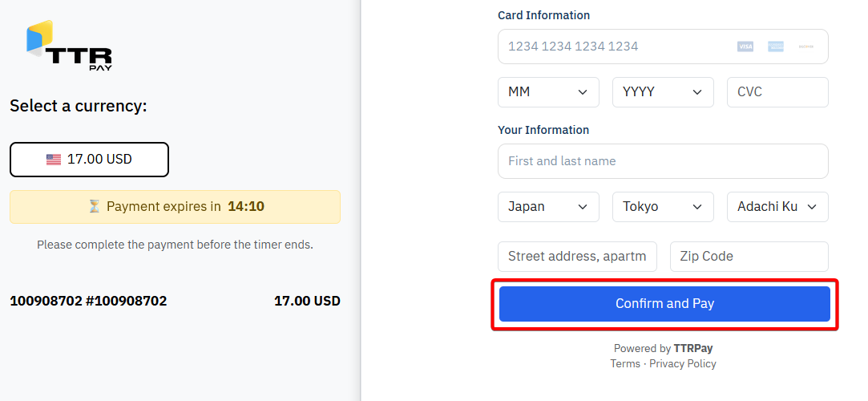Expand the Adachi Ku city dropdown

pos(777,207)
